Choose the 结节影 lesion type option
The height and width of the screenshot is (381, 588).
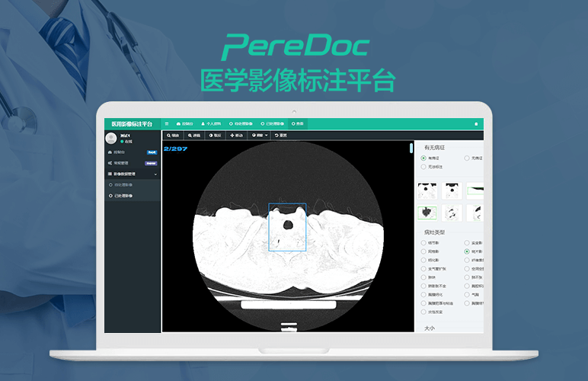tap(423, 243)
